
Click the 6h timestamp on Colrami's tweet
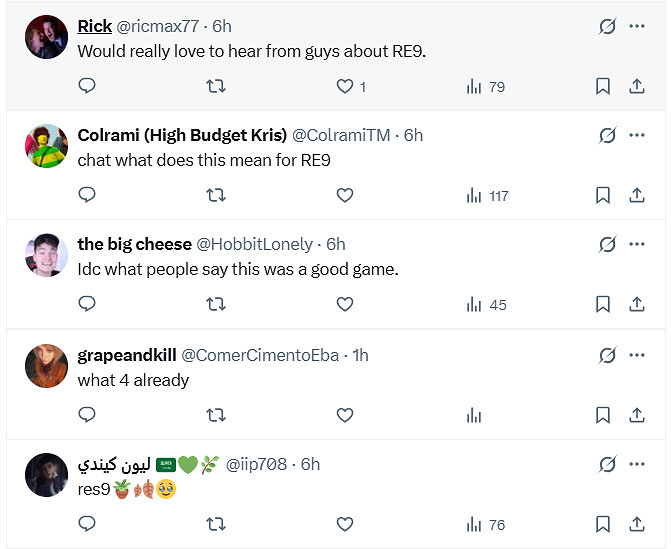click(413, 135)
